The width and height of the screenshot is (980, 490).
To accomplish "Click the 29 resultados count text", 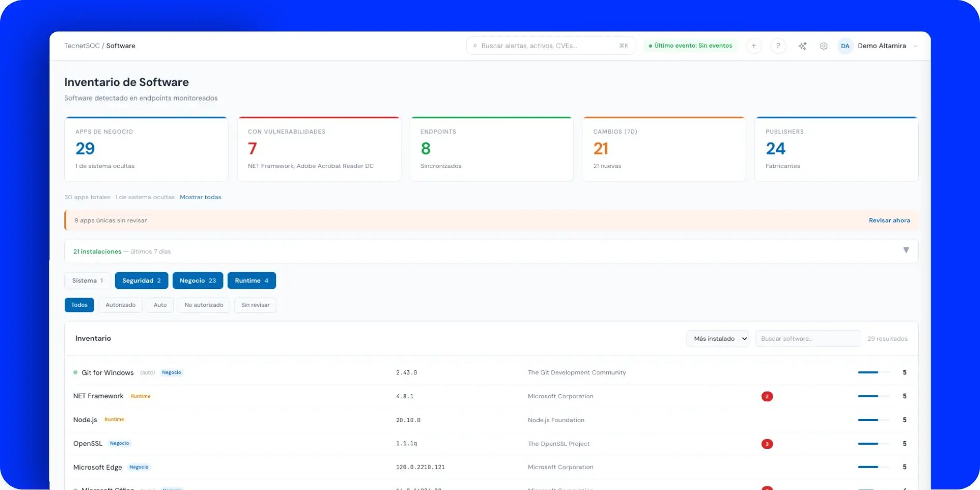I will coord(887,339).
